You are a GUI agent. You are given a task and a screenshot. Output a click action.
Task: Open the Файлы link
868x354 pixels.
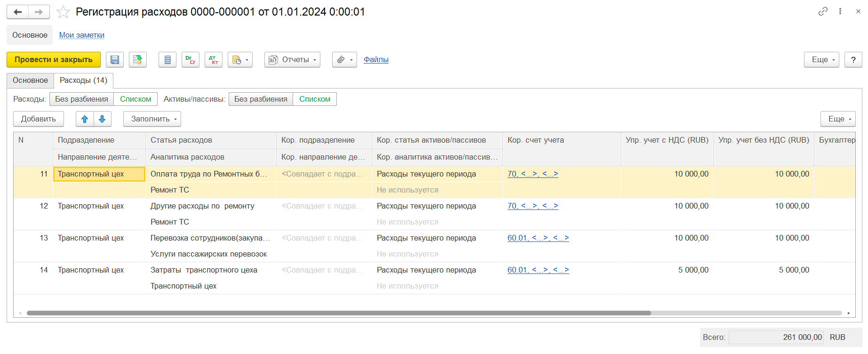tap(376, 60)
